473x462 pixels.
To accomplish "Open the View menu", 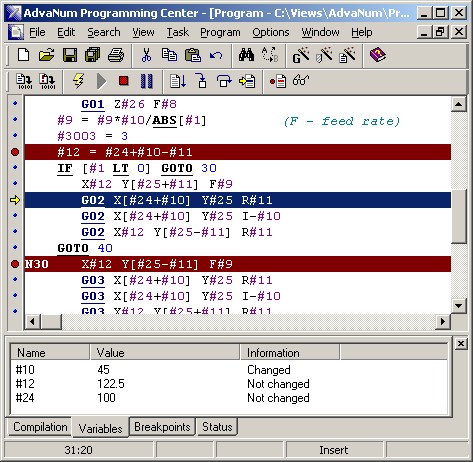I will pyautogui.click(x=143, y=32).
